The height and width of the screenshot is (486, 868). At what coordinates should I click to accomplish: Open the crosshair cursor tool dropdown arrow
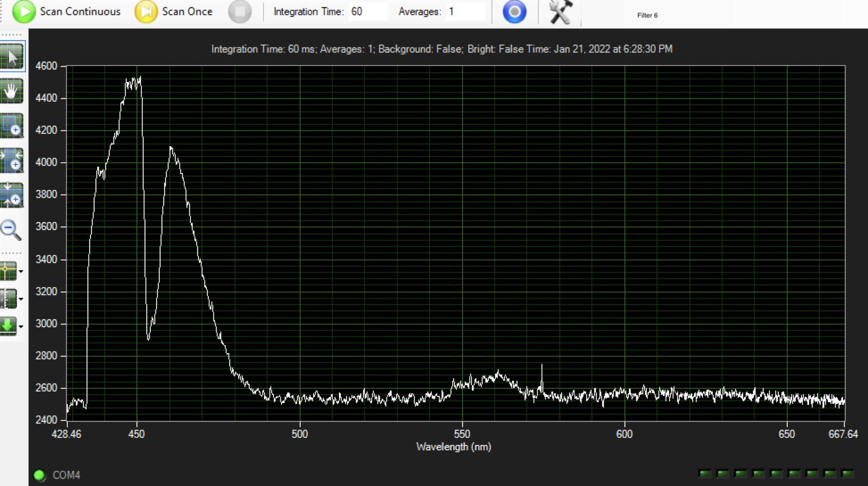pos(21,272)
